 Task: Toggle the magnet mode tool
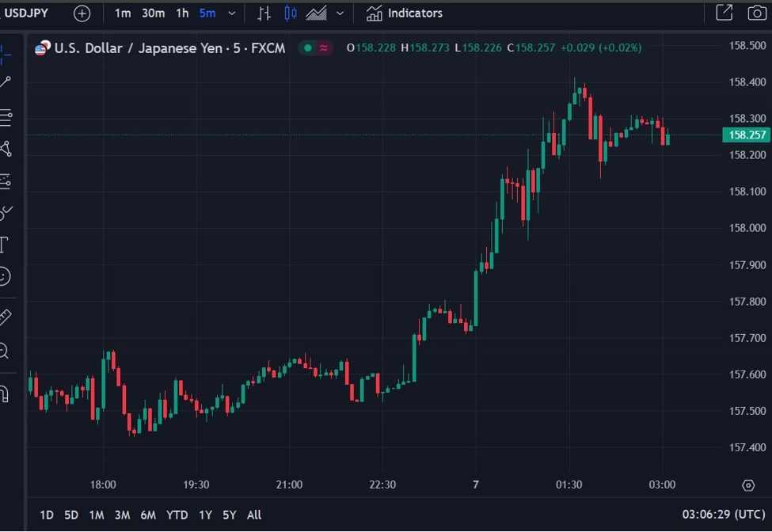(4, 393)
